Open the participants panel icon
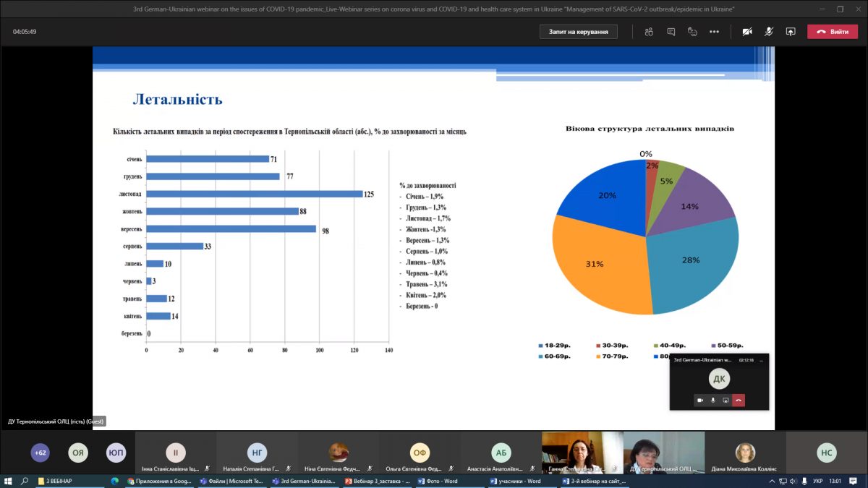868x488 pixels. click(x=649, y=32)
